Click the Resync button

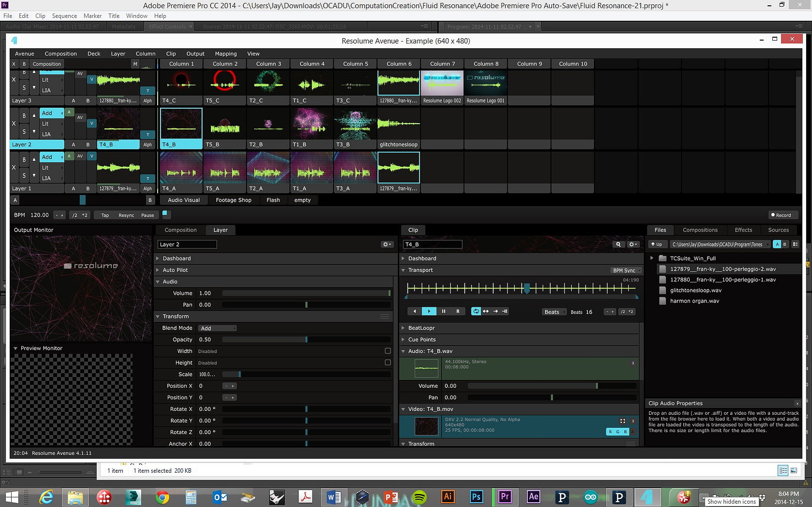(126, 215)
